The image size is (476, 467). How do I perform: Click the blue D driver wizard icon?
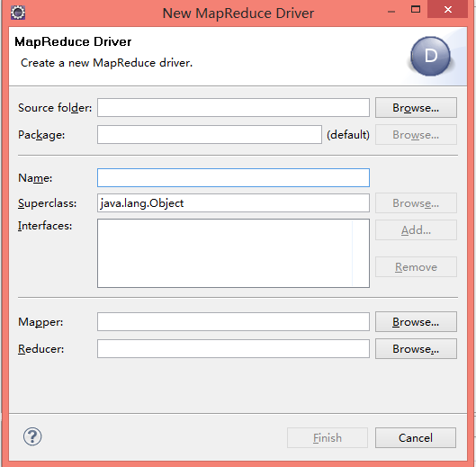coord(430,56)
